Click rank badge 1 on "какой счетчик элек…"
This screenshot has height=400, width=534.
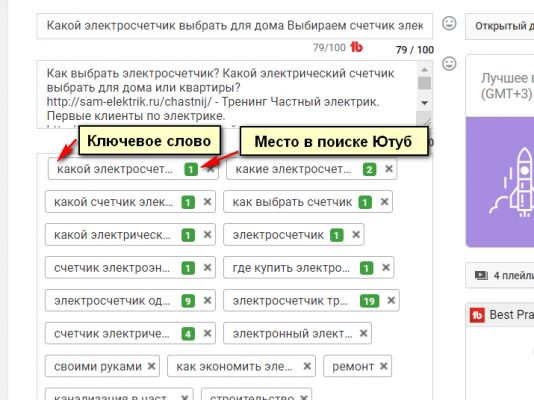[188, 203]
